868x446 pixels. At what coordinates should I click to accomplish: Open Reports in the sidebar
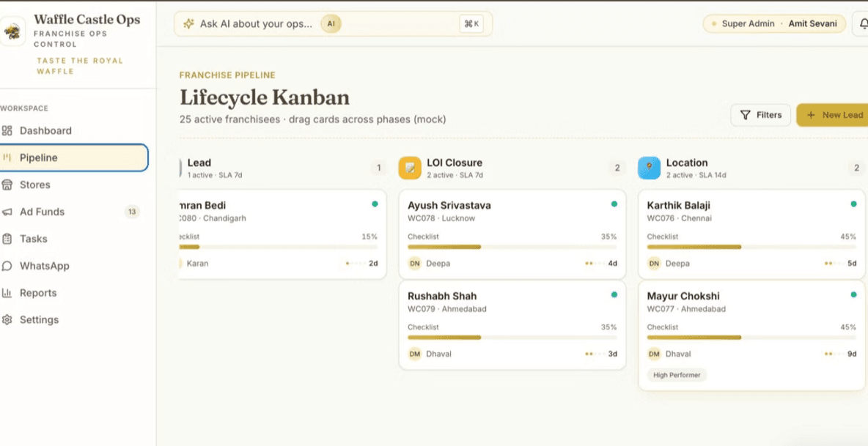[74, 293]
